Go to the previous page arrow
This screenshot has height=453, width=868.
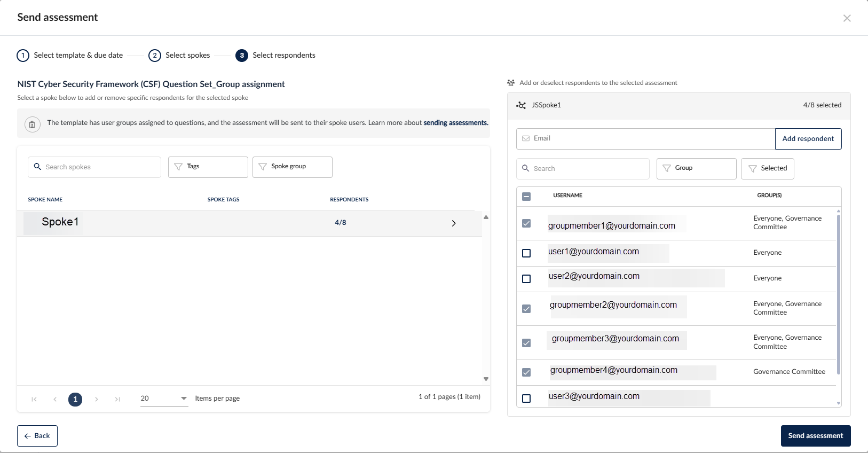(55, 399)
